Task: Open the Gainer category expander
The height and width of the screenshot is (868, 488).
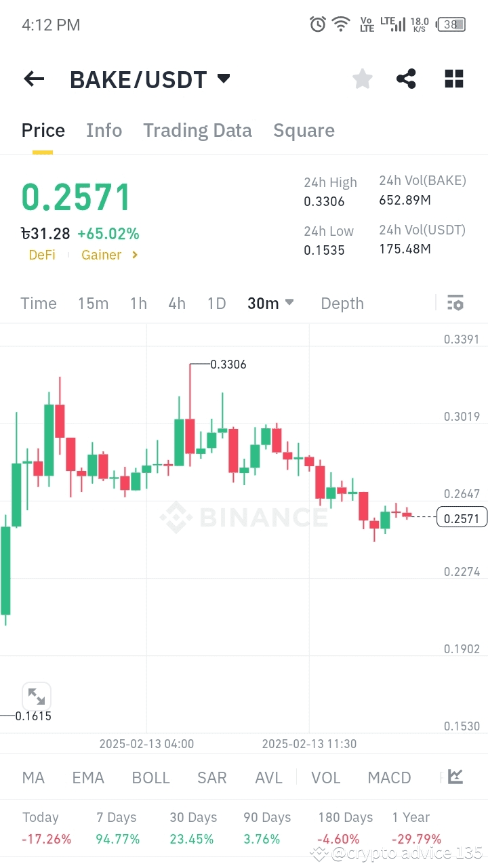Action: click(x=109, y=255)
